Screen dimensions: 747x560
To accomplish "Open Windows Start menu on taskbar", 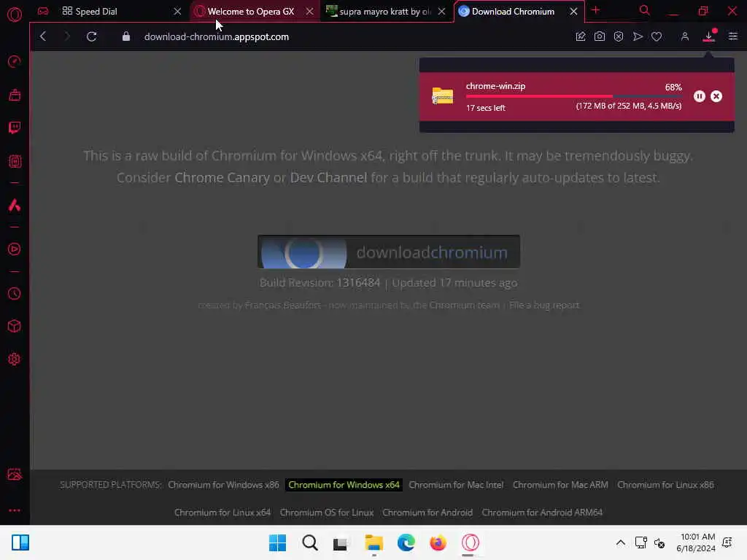I will [277, 542].
